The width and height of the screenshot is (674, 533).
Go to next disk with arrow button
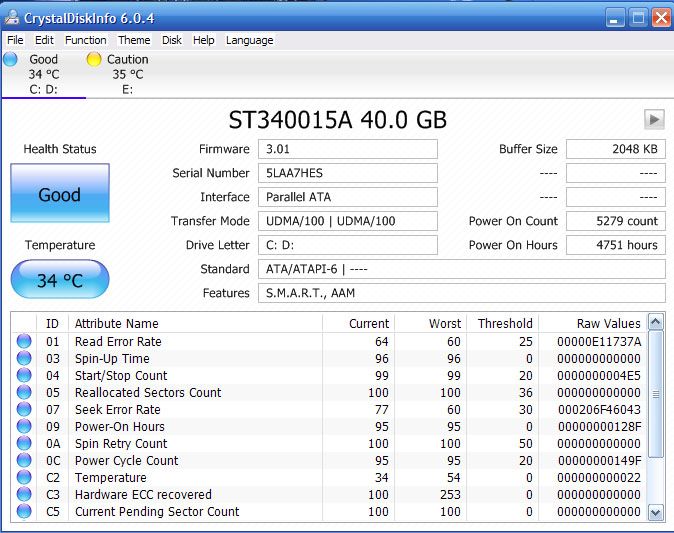coord(654,119)
